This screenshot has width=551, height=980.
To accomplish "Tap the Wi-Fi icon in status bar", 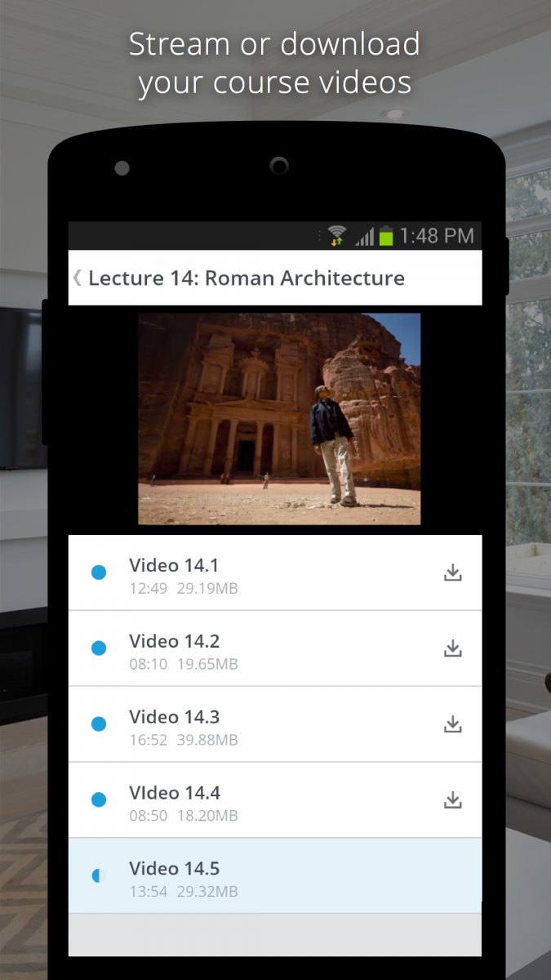I will [x=337, y=237].
